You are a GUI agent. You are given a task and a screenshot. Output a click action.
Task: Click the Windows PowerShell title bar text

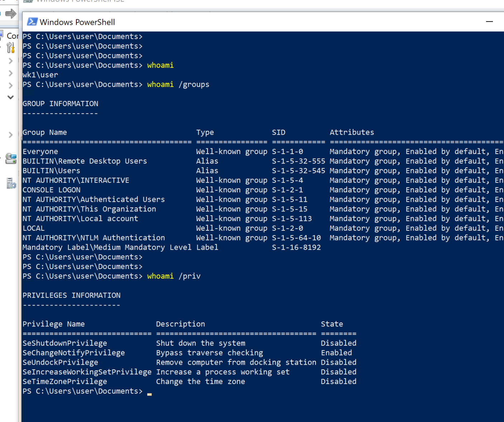point(77,22)
